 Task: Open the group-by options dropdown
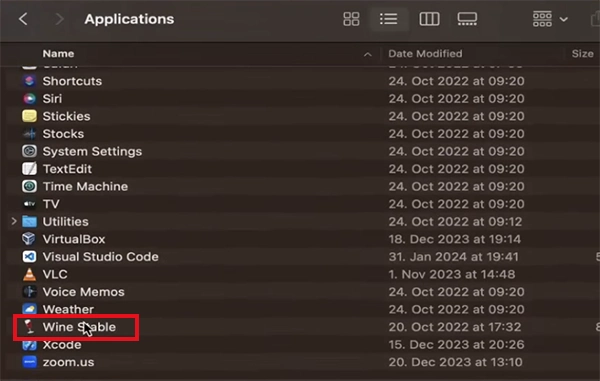[550, 19]
